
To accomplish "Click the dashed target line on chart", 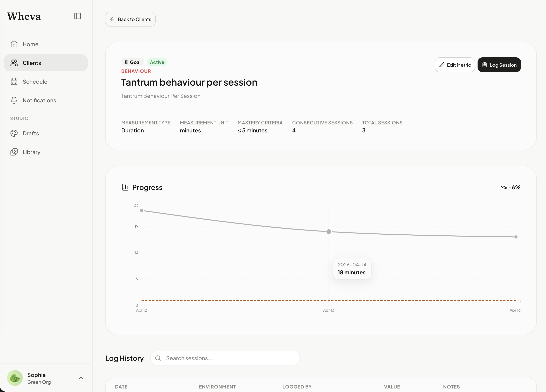I will pyautogui.click(x=329, y=300).
